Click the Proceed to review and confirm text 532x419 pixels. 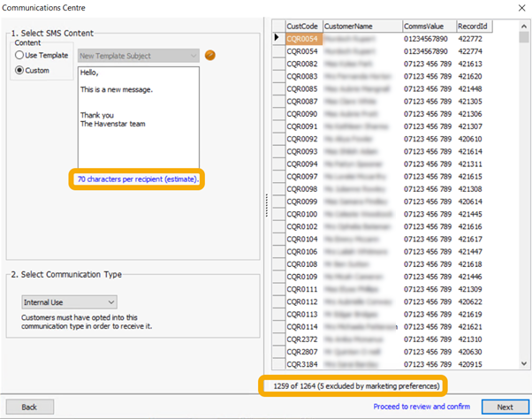(420, 407)
